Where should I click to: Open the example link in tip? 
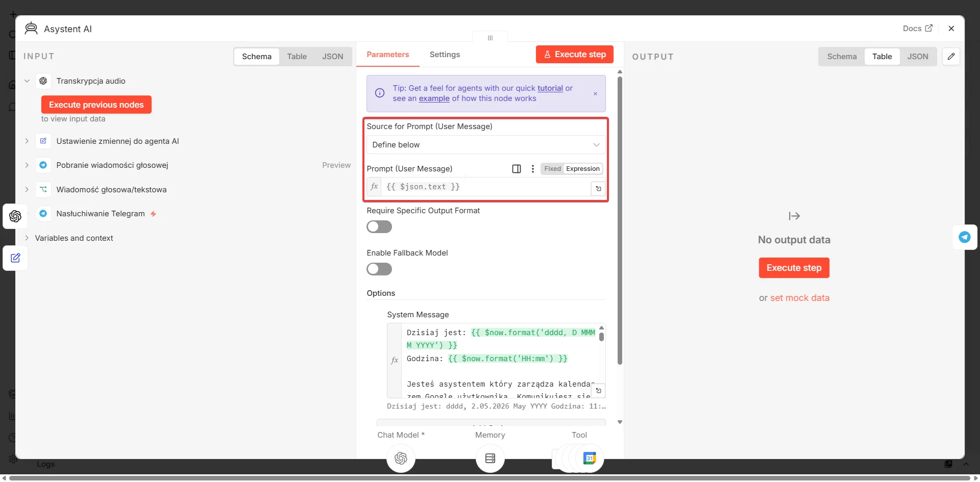[434, 98]
